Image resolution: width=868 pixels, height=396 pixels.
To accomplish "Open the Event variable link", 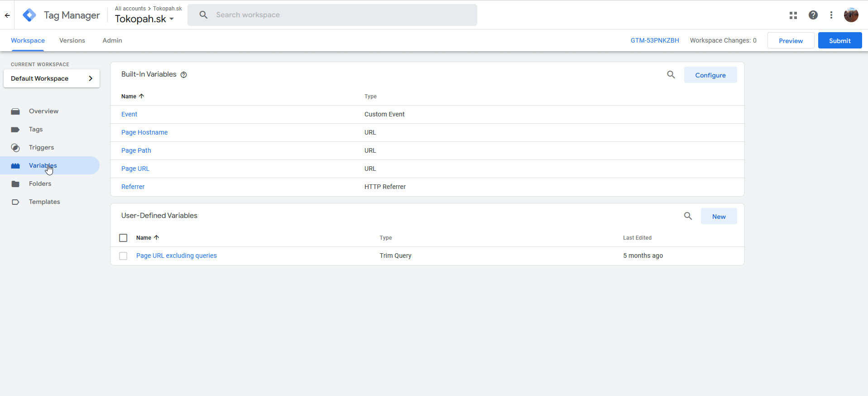I will coord(129,114).
